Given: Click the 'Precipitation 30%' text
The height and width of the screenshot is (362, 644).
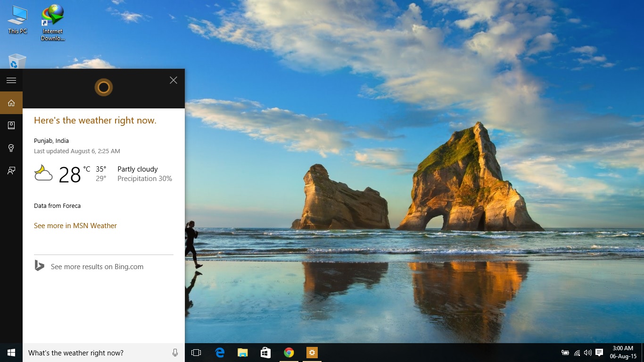Looking at the screenshot, I should 145,179.
